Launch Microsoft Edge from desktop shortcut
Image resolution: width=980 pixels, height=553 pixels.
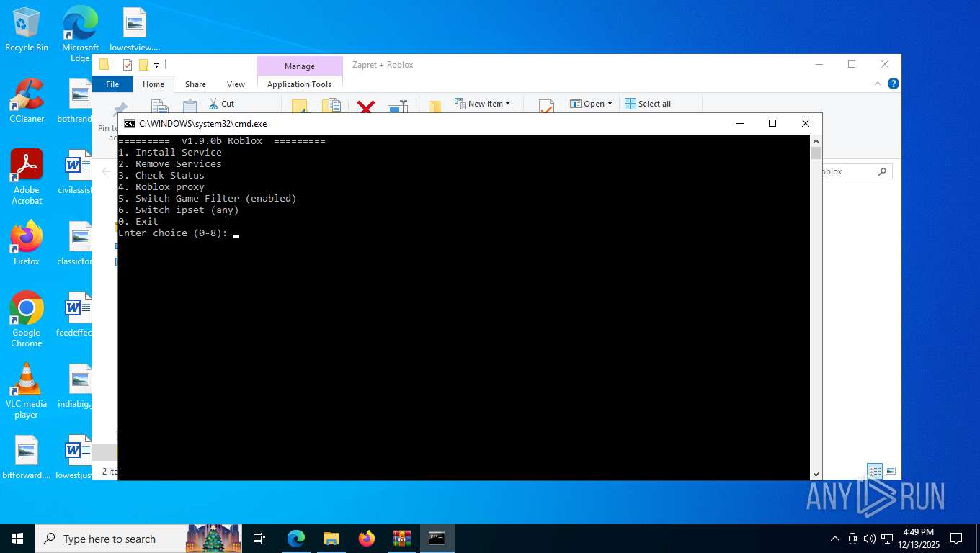coord(80,34)
